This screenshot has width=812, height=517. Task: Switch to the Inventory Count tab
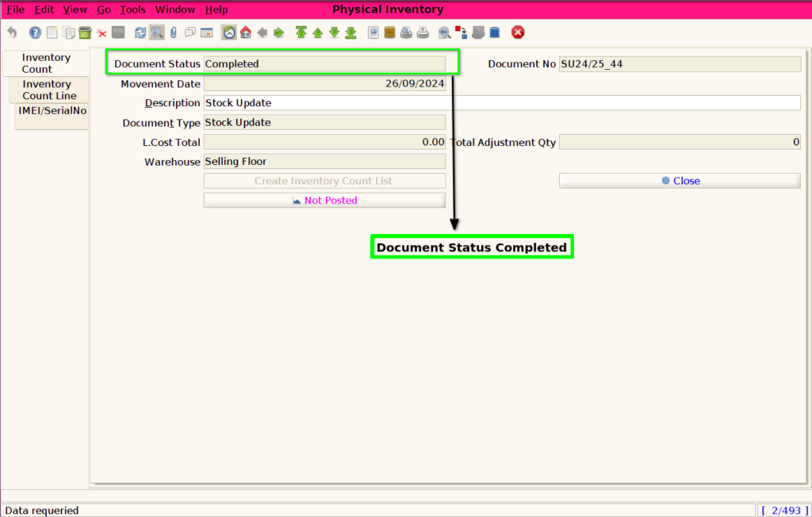(46, 63)
